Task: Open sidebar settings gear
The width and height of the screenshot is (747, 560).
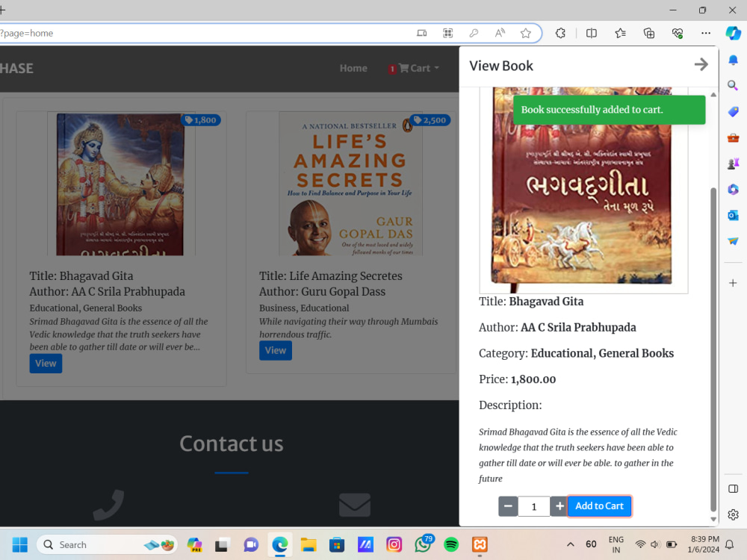Action: [x=734, y=514]
